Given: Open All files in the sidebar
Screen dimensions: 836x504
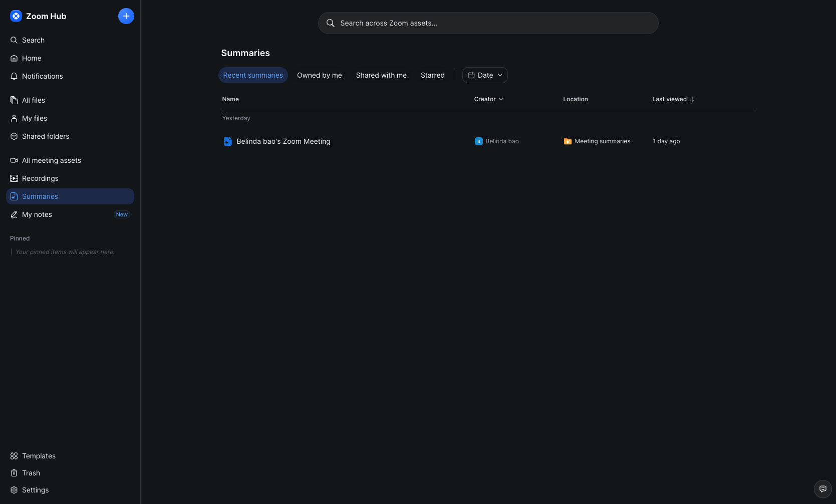Looking at the screenshot, I should click(70, 100).
